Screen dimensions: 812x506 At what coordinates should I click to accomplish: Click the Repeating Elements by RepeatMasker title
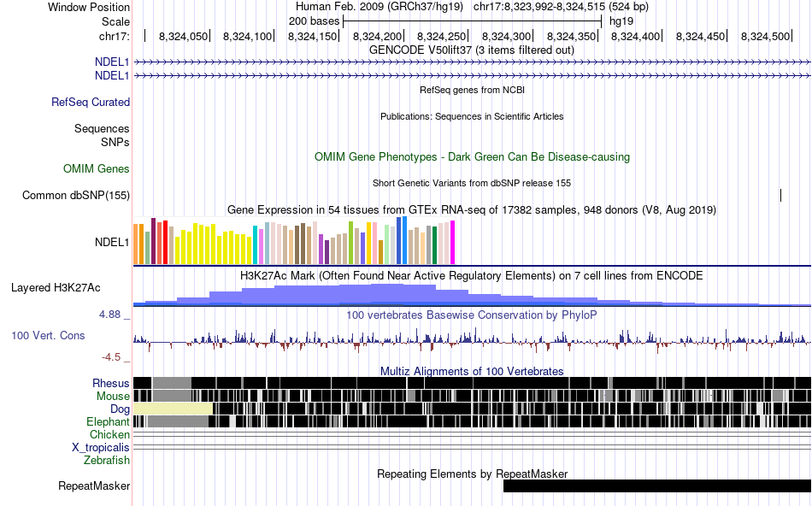473,474
